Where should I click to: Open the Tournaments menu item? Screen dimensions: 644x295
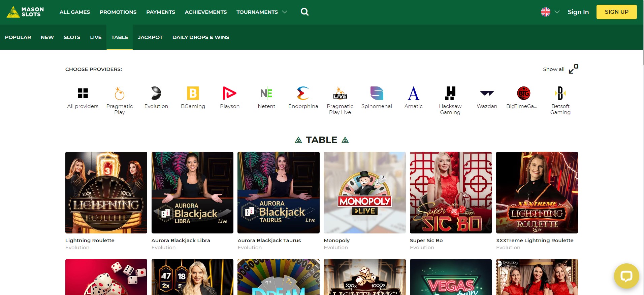[257, 12]
